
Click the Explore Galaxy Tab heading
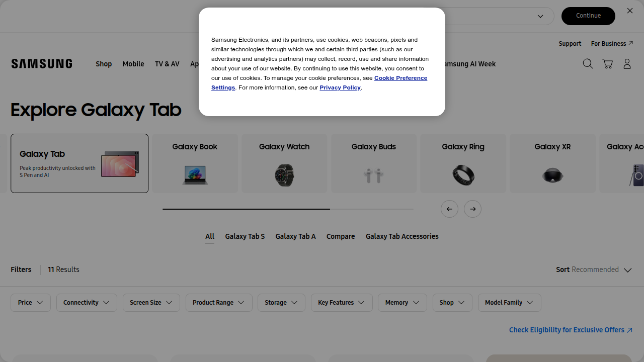(96, 110)
